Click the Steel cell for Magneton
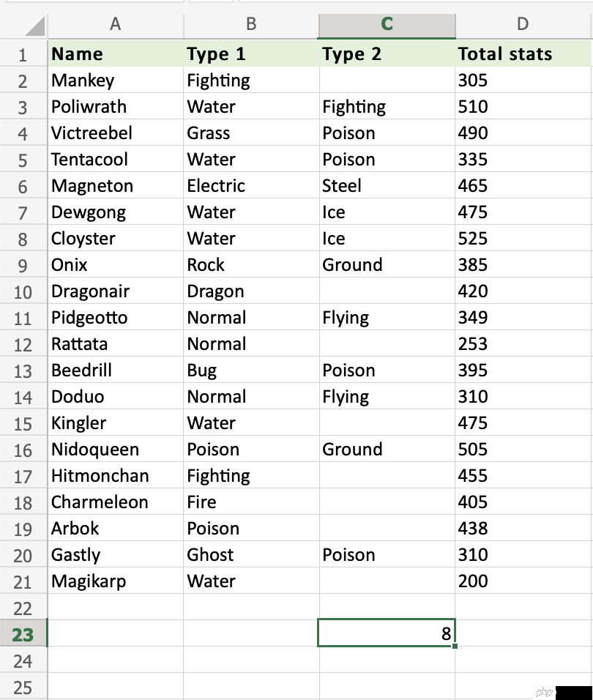593x700 pixels. (x=387, y=185)
